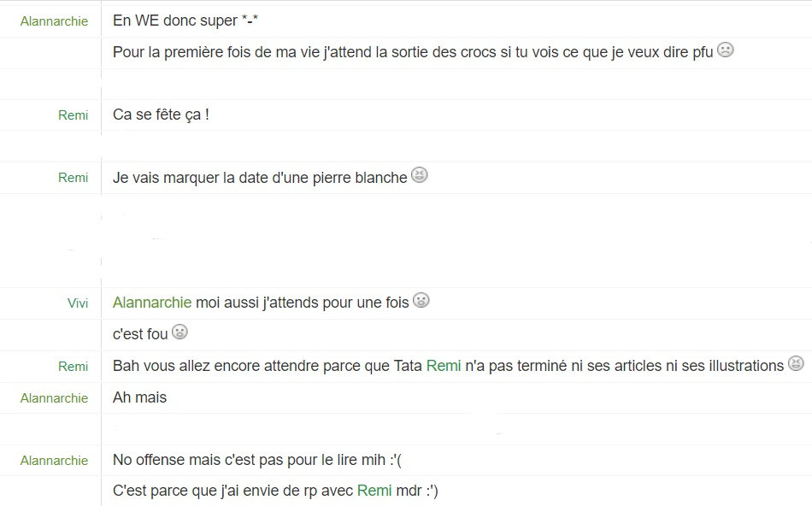Click the emoji after 'c'est fou'

click(x=179, y=332)
